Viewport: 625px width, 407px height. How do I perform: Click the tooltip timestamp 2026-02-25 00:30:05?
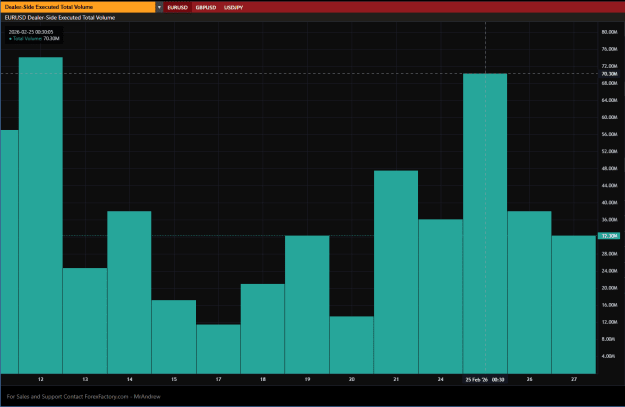tap(31, 32)
